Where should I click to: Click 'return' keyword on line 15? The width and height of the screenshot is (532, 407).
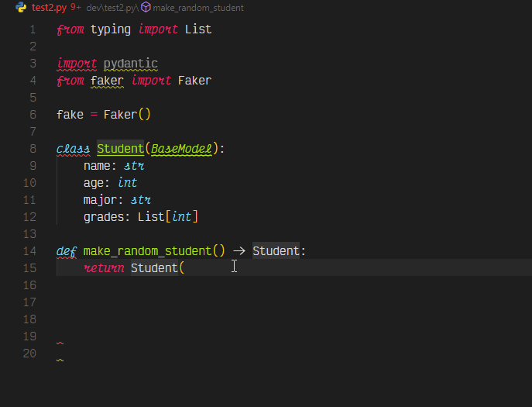click(x=104, y=268)
